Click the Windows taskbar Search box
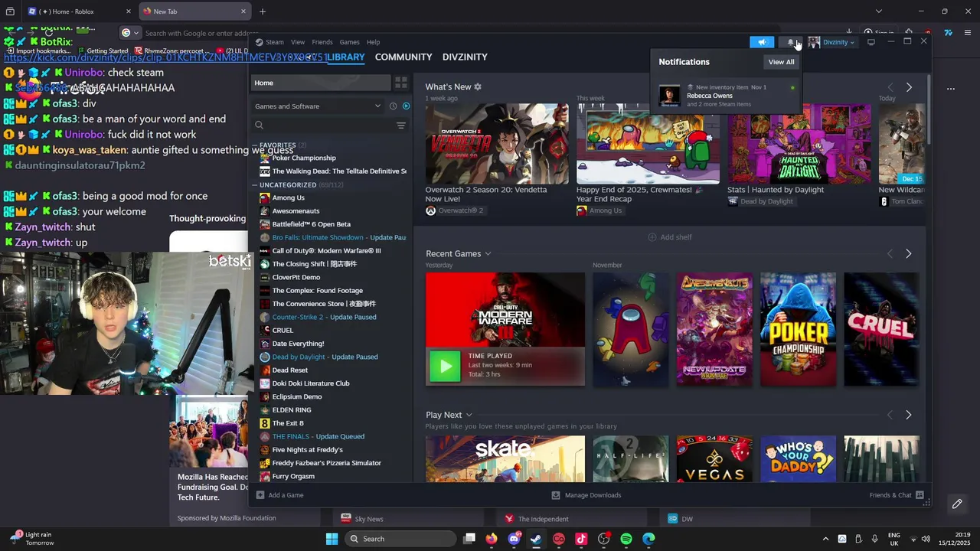 (x=400, y=539)
